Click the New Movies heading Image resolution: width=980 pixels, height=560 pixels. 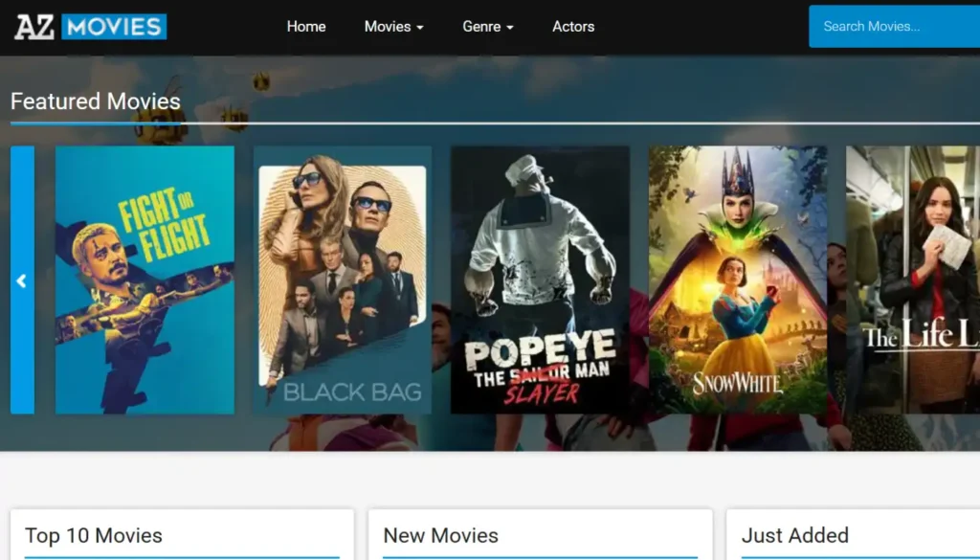pyautogui.click(x=440, y=536)
